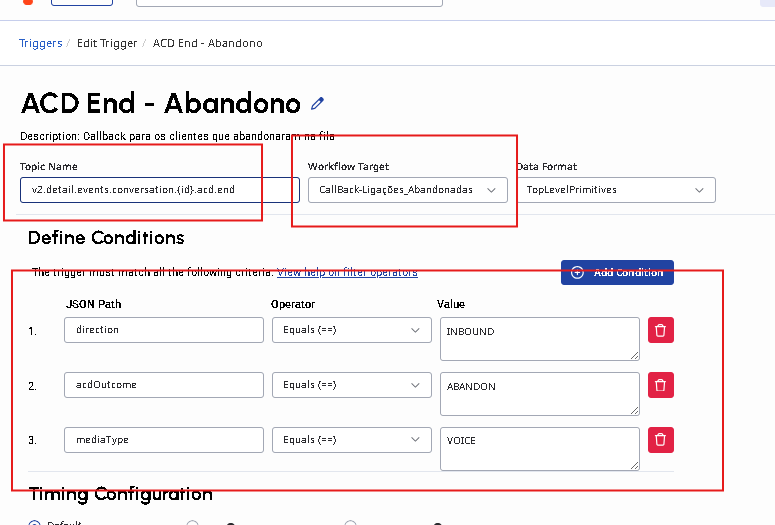Delete the acdOutcome ABANDON condition
This screenshot has height=525, width=775.
[660, 385]
